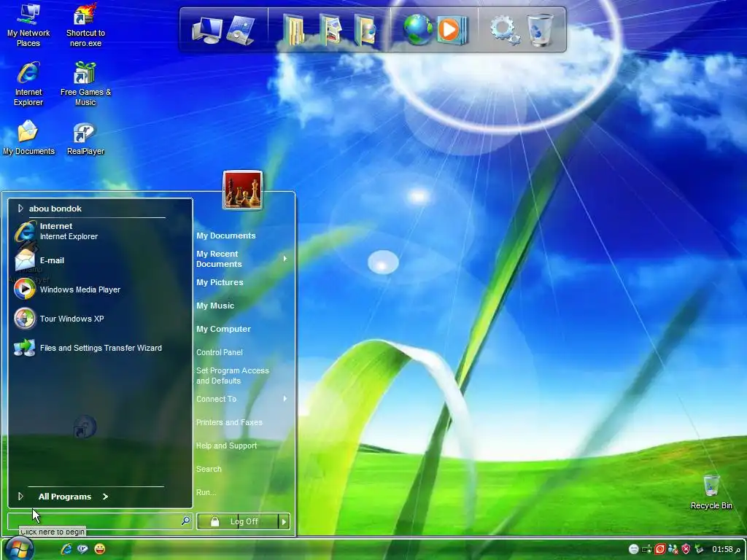Click the abou bondok user name
The width and height of the screenshot is (747, 560).
click(x=55, y=209)
